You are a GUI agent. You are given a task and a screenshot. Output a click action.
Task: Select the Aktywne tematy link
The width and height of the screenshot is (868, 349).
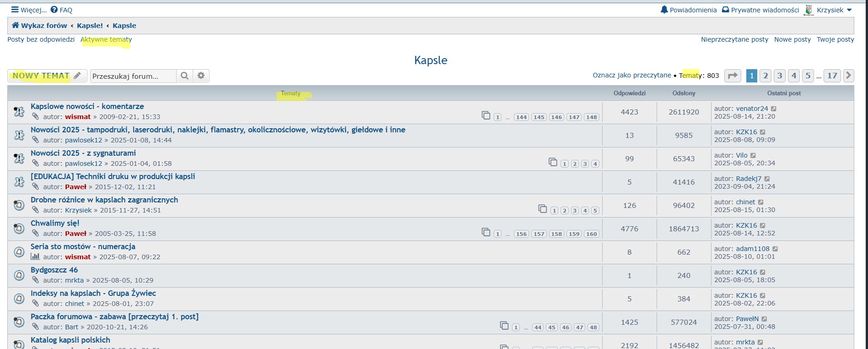106,39
